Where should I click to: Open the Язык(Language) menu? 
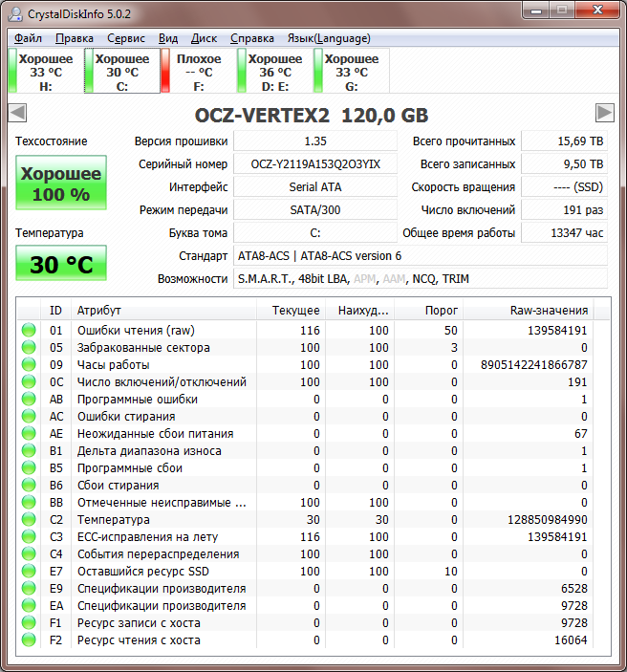329,38
